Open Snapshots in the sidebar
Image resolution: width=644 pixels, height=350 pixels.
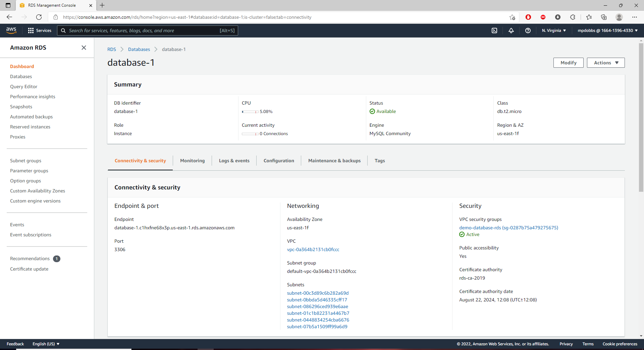tap(21, 107)
